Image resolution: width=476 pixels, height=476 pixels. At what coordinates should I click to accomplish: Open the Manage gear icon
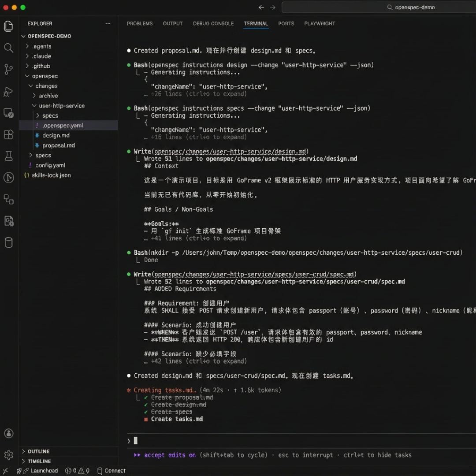pyautogui.click(x=8, y=454)
